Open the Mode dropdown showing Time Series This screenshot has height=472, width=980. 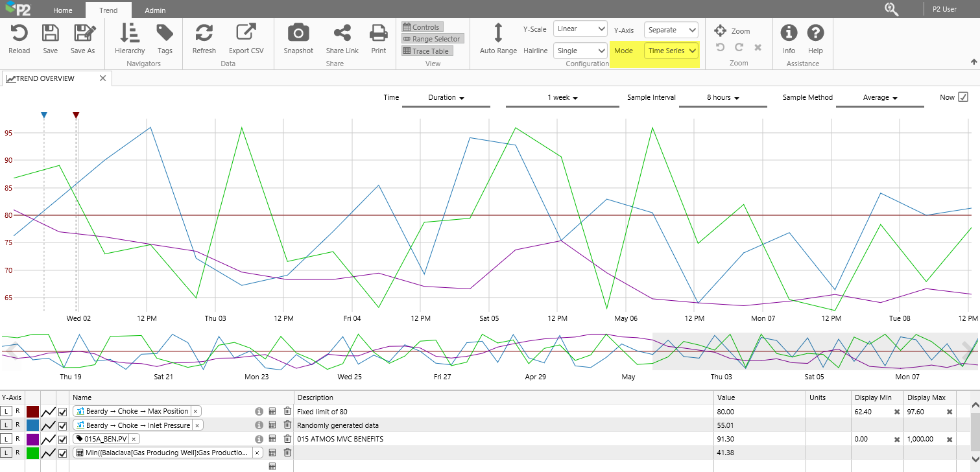click(671, 51)
